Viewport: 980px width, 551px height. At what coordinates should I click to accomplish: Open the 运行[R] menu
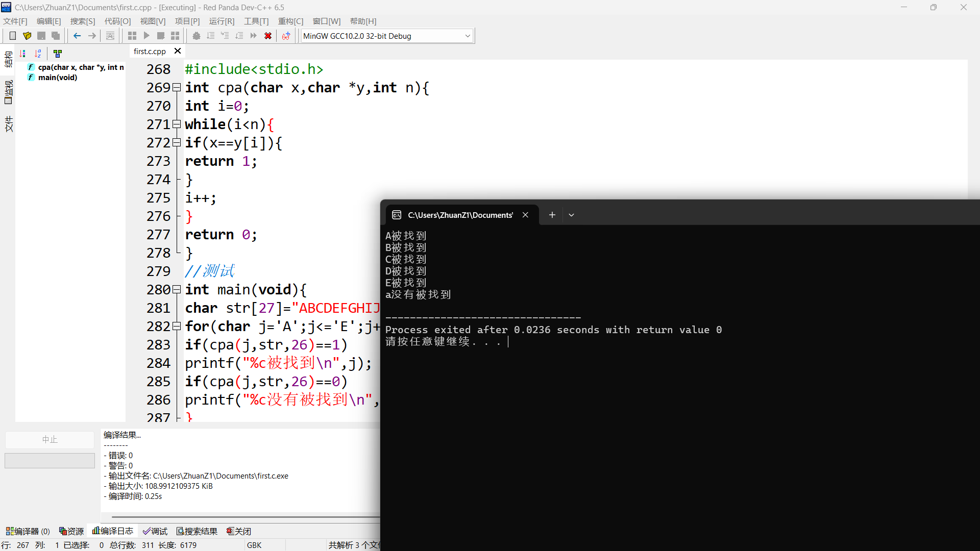point(222,21)
